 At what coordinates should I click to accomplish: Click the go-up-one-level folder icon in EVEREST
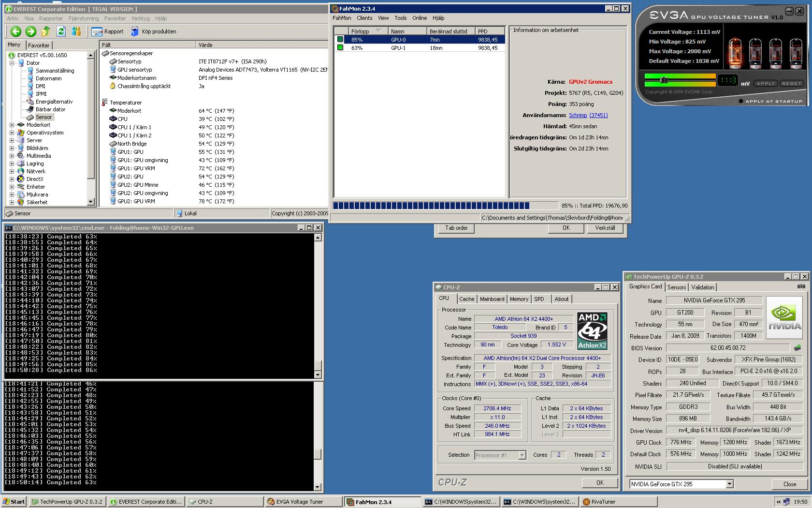click(46, 31)
